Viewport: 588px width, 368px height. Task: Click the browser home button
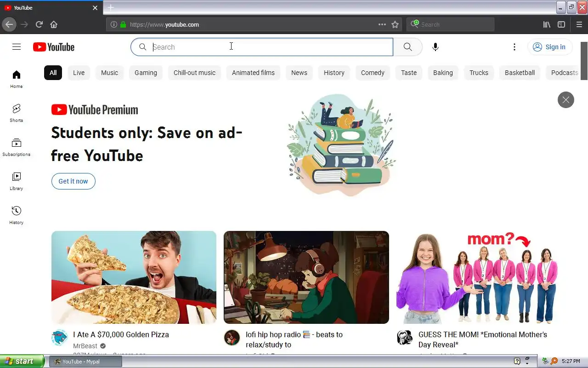[x=54, y=24]
